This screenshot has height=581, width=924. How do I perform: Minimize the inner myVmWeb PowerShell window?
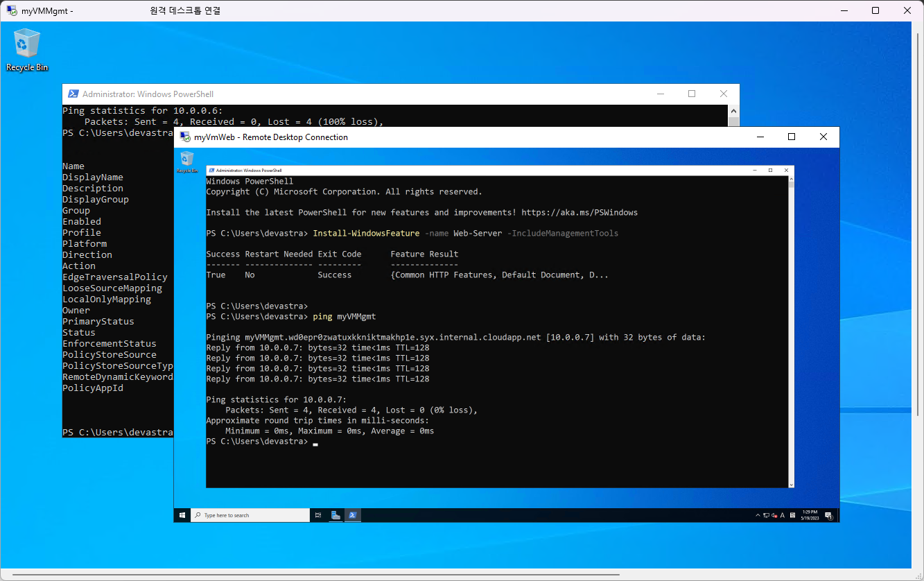[x=754, y=170]
